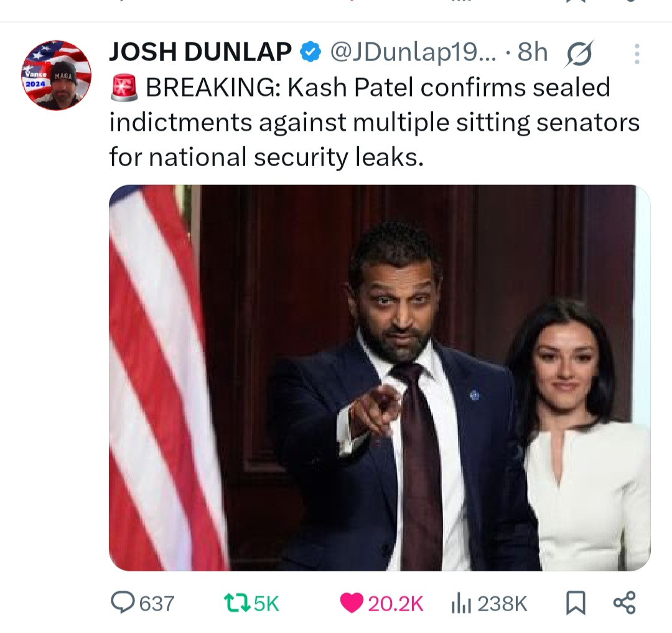Expand the attached photo with the flag

click(379, 377)
